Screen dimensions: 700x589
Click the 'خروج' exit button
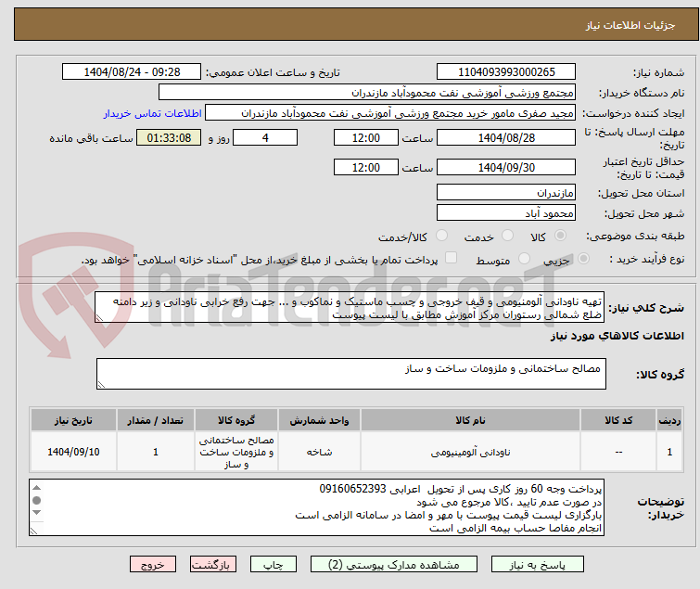tap(153, 565)
